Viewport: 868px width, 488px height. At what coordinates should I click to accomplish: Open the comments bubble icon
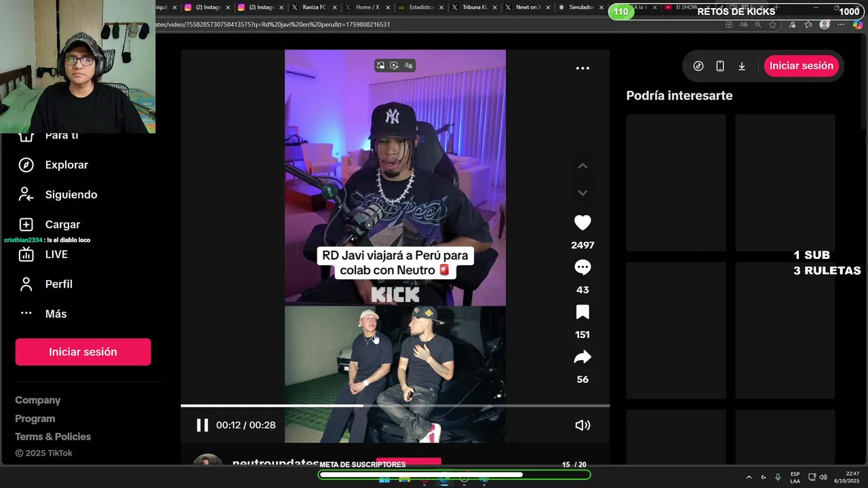point(583,268)
